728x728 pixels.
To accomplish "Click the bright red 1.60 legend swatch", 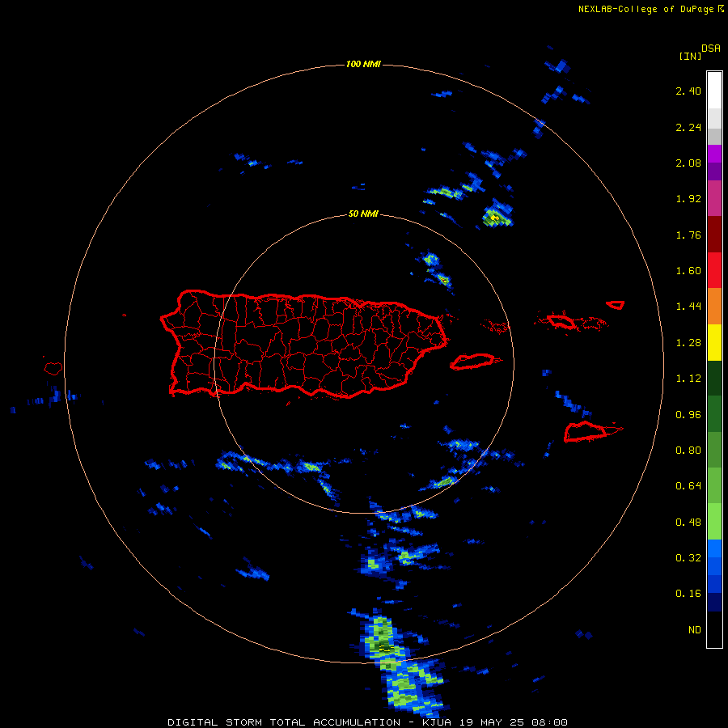I will (x=714, y=270).
